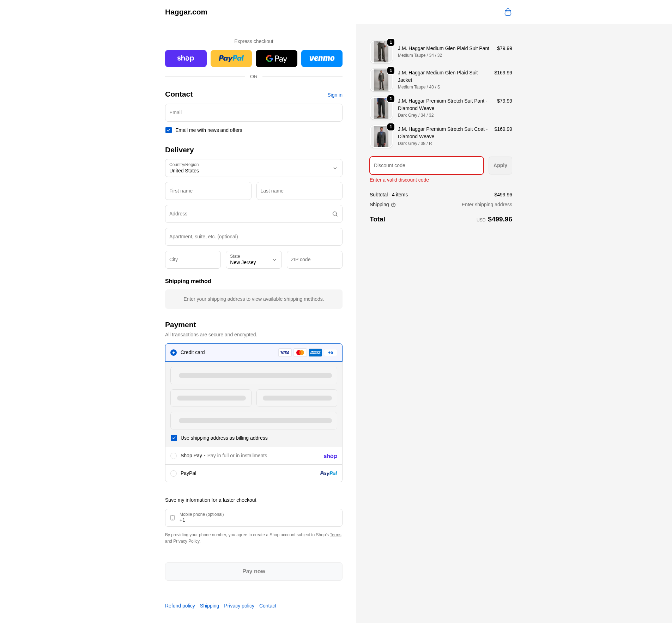Screen dimensions: 672x623
Task: Pay with PayPal express checkout
Action: [x=231, y=59]
